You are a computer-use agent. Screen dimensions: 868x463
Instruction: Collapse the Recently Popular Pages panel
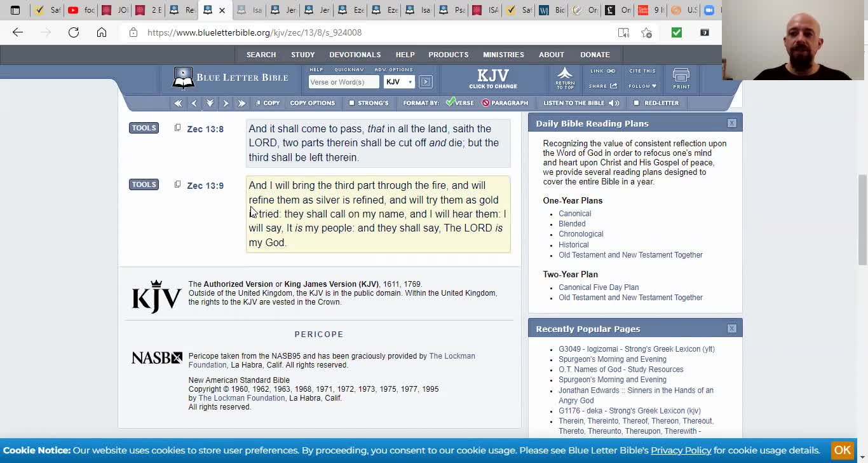click(x=732, y=329)
